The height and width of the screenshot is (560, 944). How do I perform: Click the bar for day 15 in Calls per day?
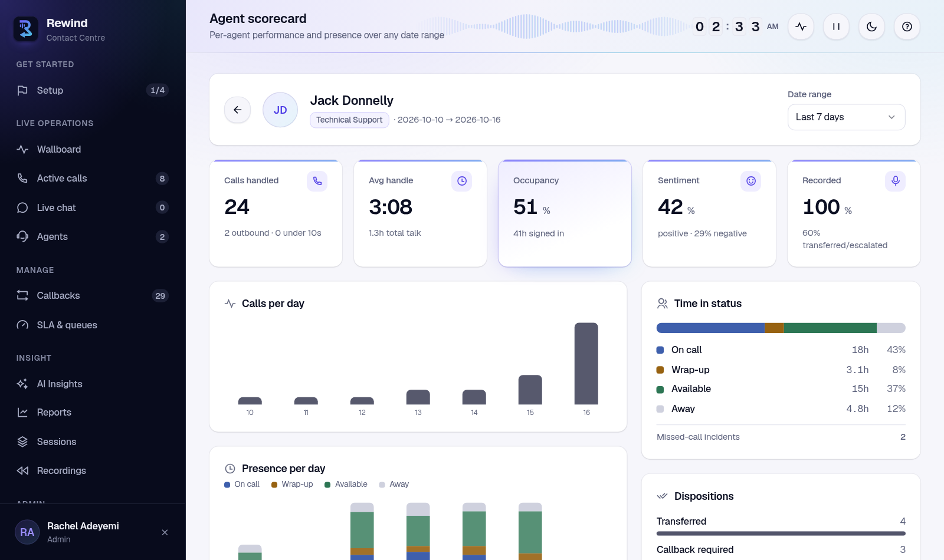pos(530,390)
